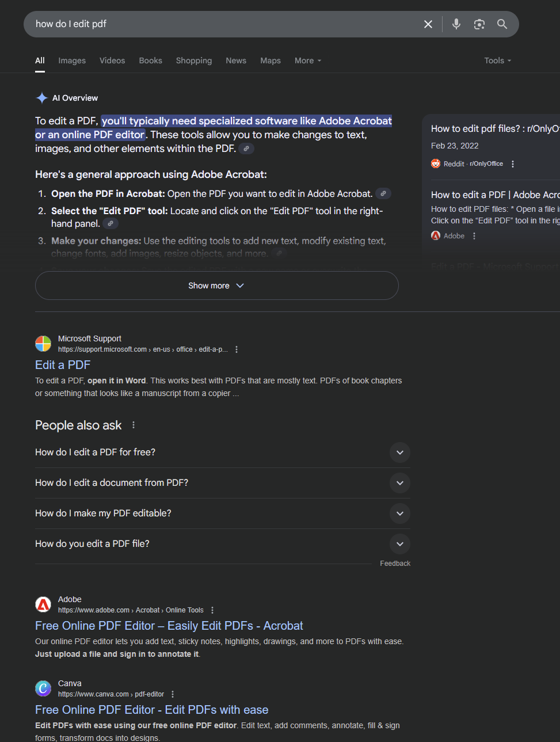
Task: Switch to the Images tab
Action: click(72, 60)
